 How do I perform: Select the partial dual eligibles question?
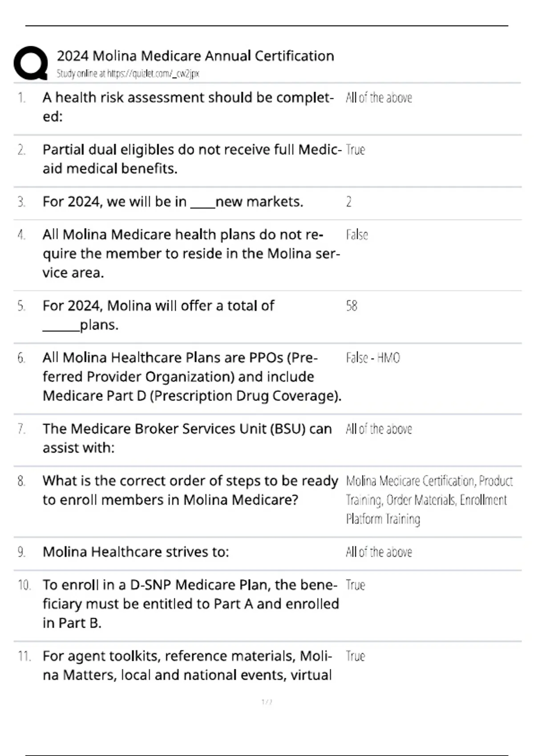point(192,159)
